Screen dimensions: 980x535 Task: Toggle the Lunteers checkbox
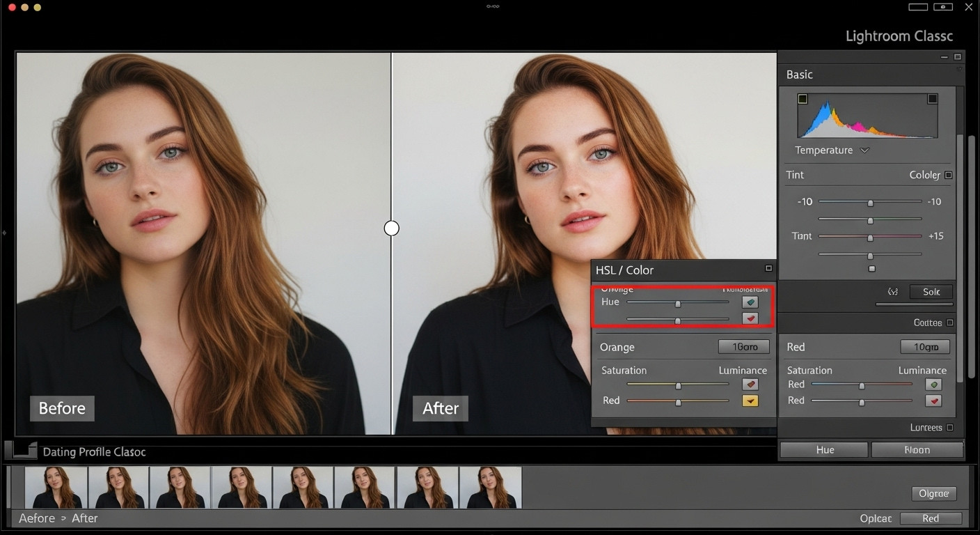[x=950, y=428]
